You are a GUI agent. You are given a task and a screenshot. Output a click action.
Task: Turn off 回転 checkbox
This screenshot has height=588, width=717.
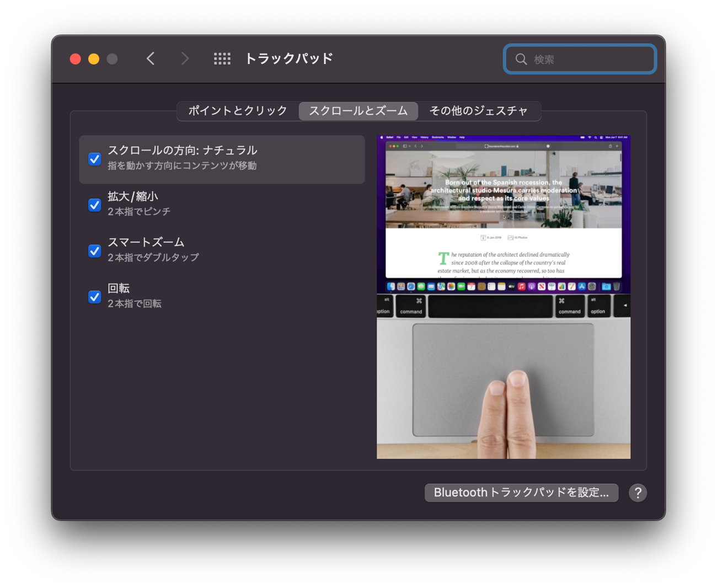(95, 297)
